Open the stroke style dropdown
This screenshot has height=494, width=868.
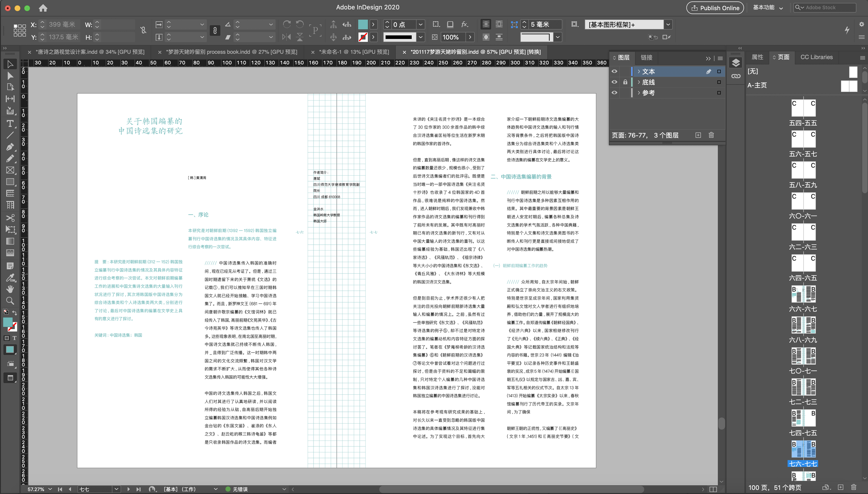pyautogui.click(x=420, y=37)
